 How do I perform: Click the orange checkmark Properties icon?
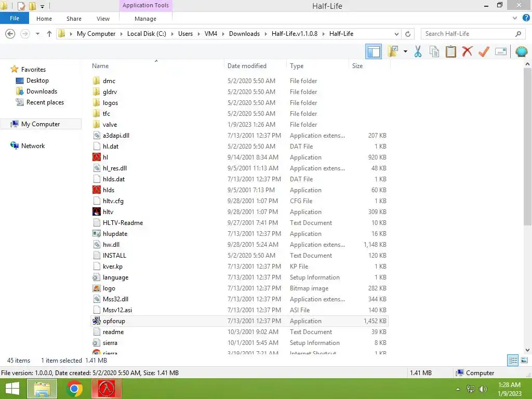pyautogui.click(x=484, y=51)
